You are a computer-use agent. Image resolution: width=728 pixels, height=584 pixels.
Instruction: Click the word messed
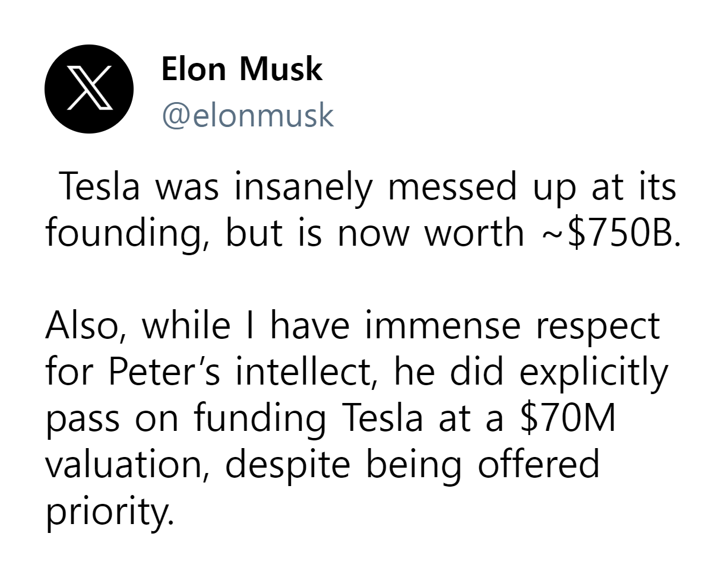coord(453,186)
